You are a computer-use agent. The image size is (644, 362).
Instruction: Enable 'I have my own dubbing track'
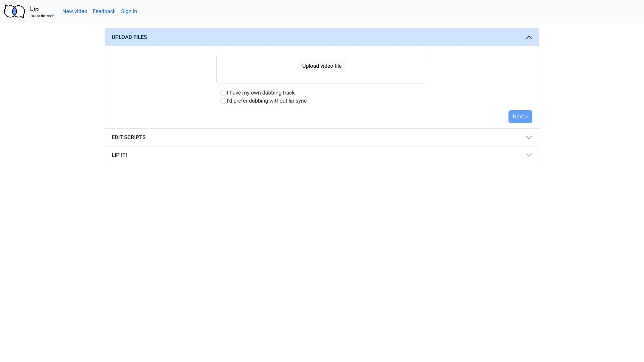(223, 93)
